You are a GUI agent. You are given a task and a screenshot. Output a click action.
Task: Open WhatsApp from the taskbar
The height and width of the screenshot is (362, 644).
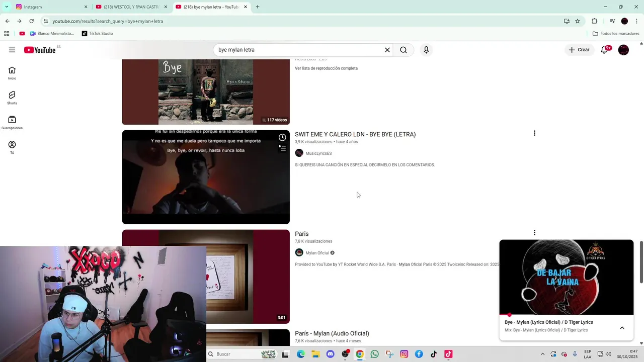pyautogui.click(x=374, y=354)
